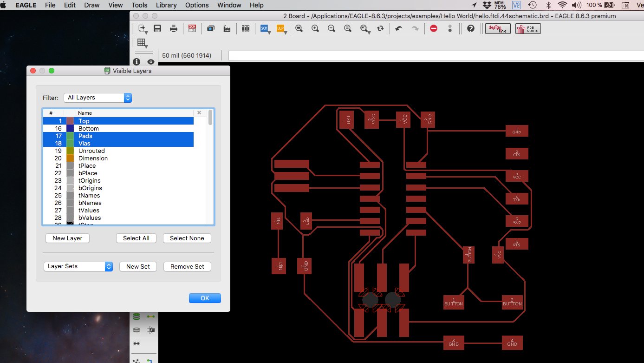The height and width of the screenshot is (363, 644).
Task: Open EAGLE help question mark icon
Action: click(471, 28)
